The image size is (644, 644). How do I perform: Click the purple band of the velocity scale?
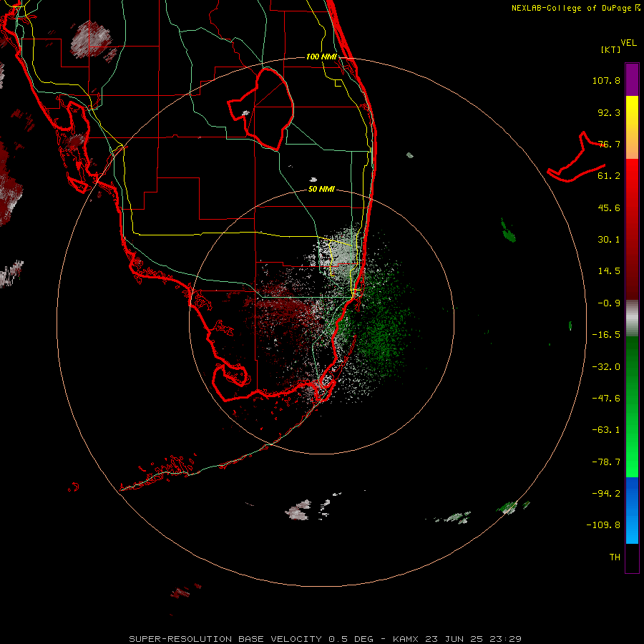[632, 79]
